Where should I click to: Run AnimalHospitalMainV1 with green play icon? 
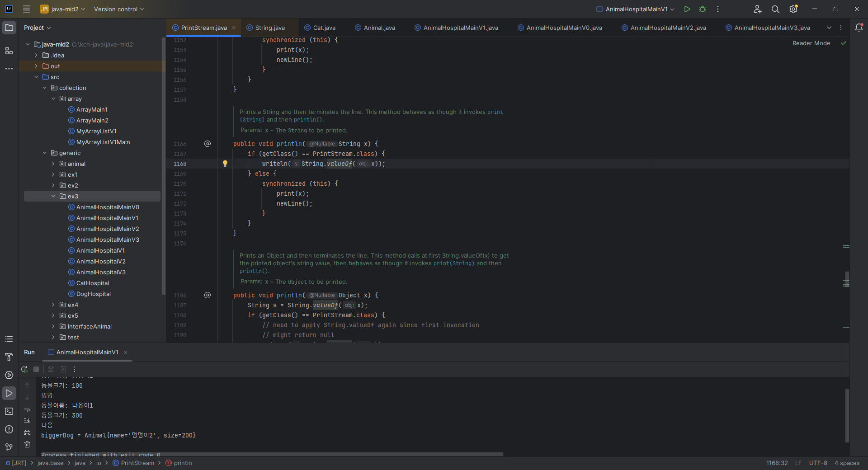pos(687,9)
